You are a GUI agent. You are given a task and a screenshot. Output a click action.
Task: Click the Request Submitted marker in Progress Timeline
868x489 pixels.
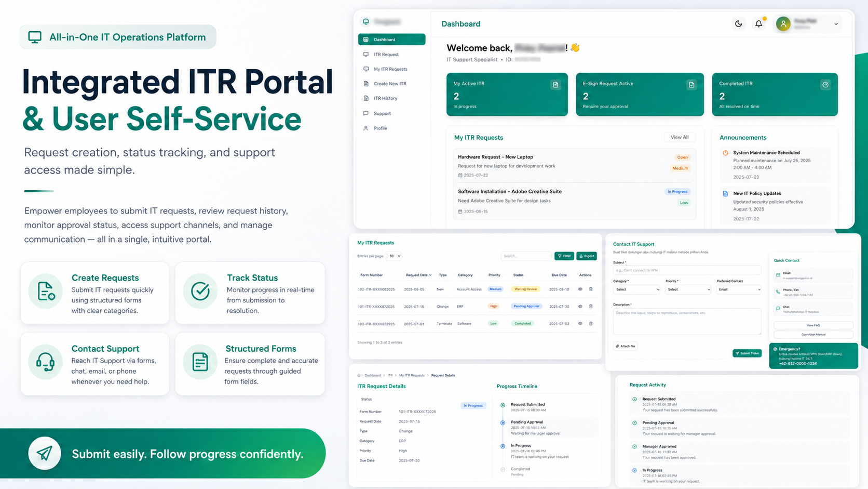click(x=503, y=405)
